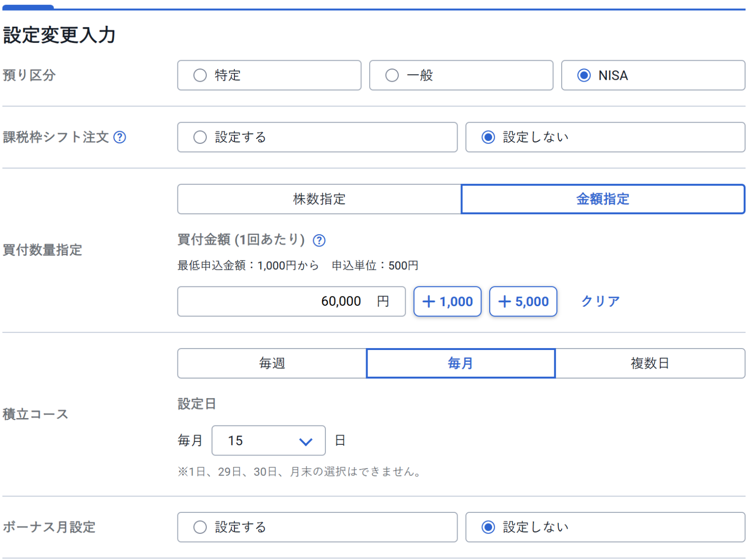
Task: Choose the 複数日 accumulation course
Action: pyautogui.click(x=650, y=363)
